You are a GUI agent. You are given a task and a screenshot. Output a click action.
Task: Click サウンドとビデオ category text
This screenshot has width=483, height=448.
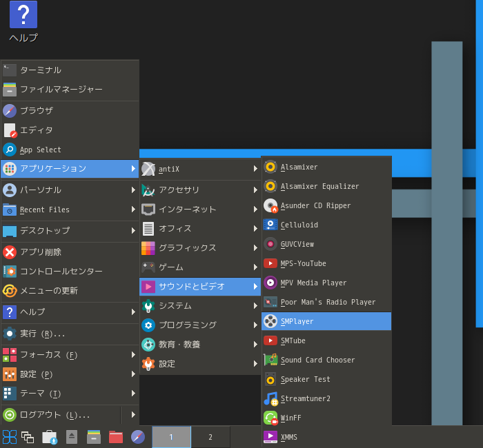(192, 287)
